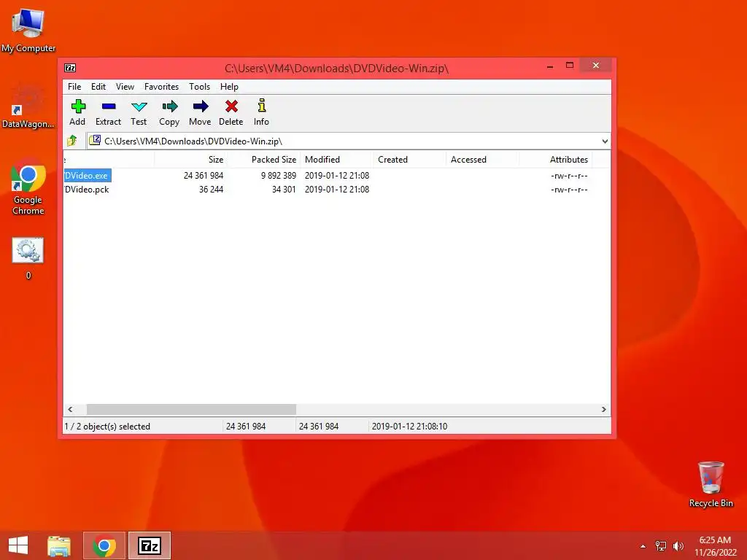The height and width of the screenshot is (560, 747).
Task: Sort by Attributes column header
Action: tap(555, 160)
